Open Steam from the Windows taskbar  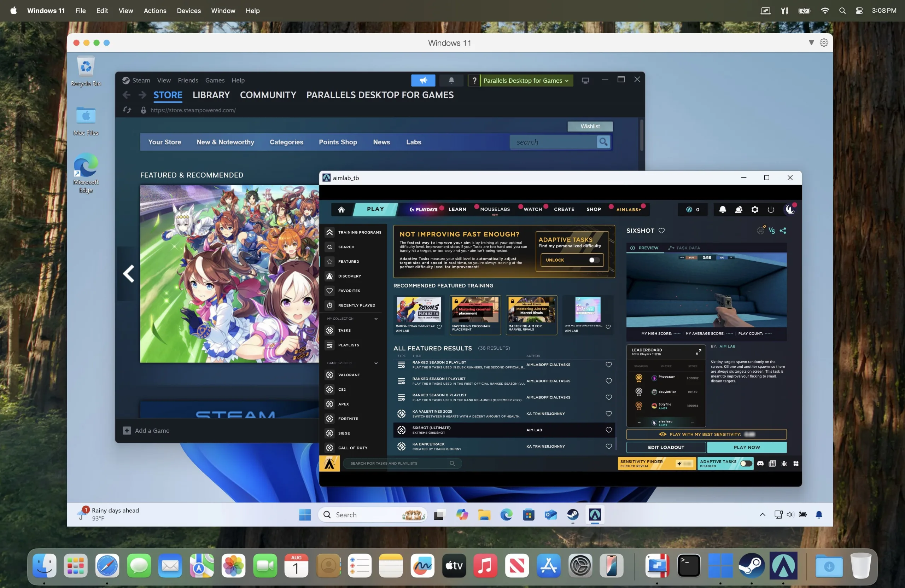(573, 515)
